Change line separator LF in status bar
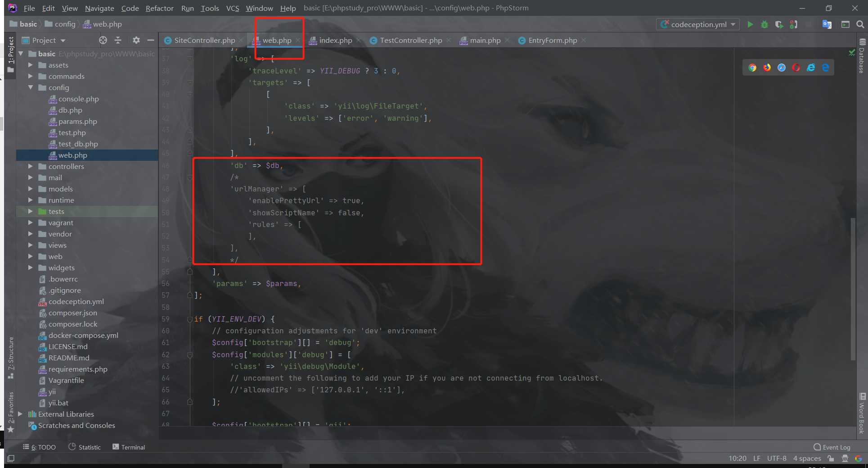868x468 pixels. pos(757,459)
